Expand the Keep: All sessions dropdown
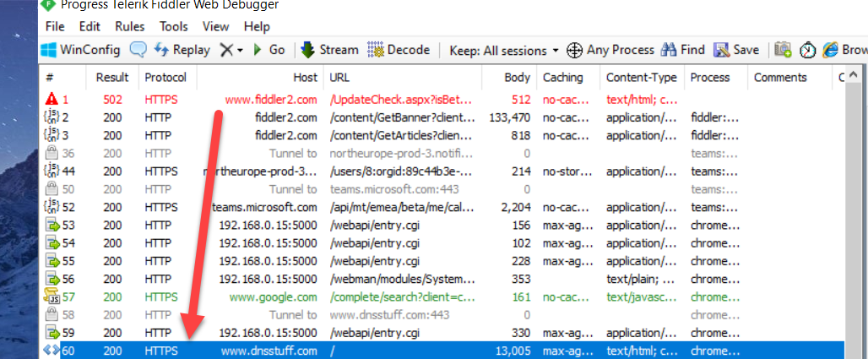Screen dimensions: 868x359 pos(504,50)
